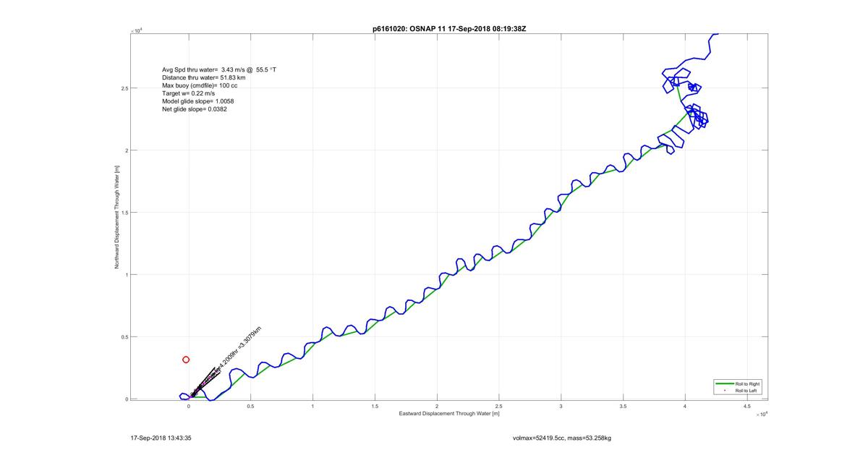Click the green line sample in the legend

tap(723, 383)
